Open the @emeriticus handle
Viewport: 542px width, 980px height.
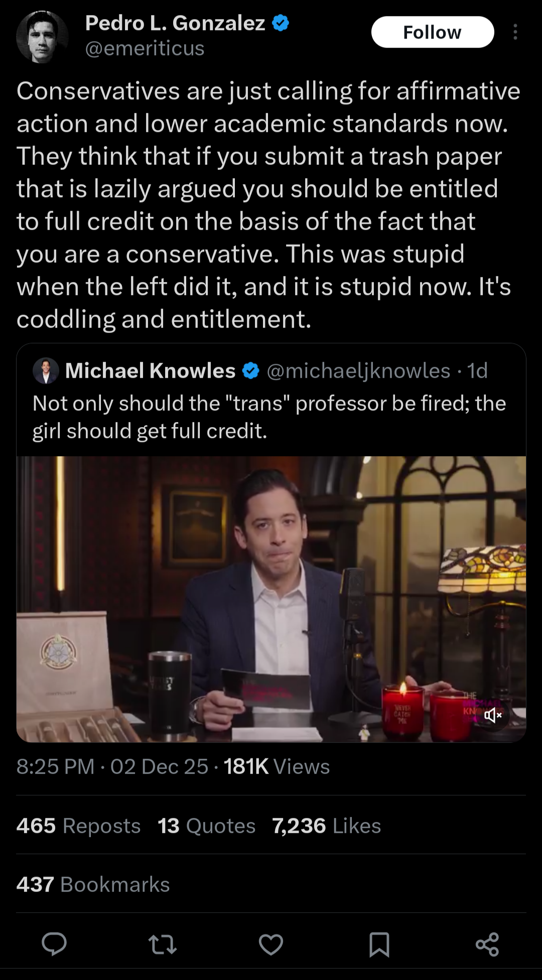[145, 49]
